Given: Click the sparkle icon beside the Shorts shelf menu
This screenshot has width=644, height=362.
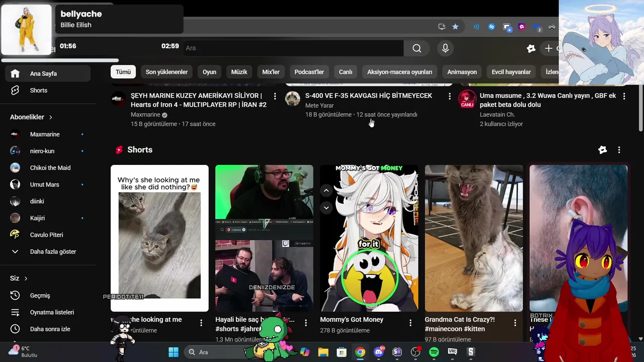Looking at the screenshot, I should [x=602, y=150].
